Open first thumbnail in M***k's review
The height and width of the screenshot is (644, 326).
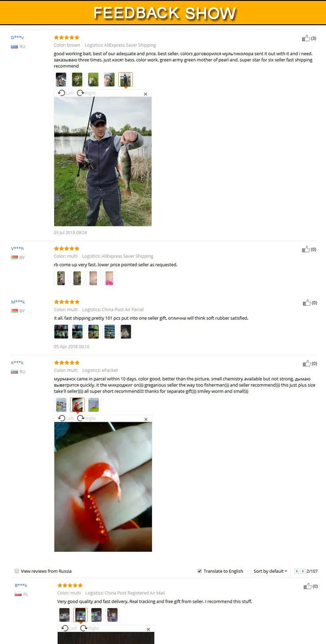click(x=61, y=331)
